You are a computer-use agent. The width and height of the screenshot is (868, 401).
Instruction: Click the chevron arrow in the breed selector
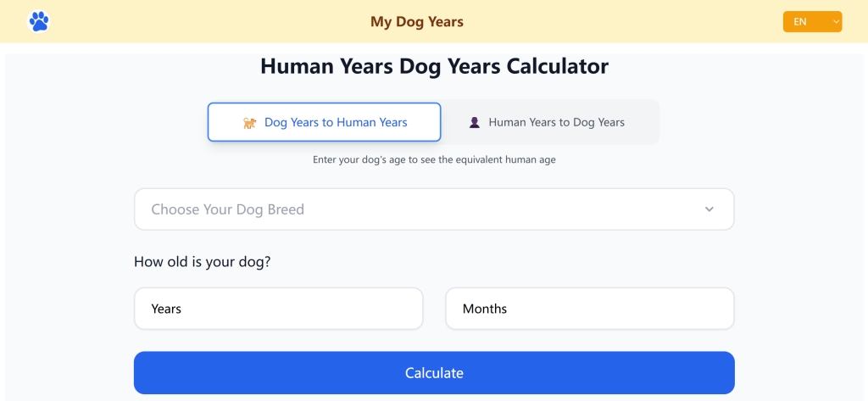pyautogui.click(x=709, y=209)
